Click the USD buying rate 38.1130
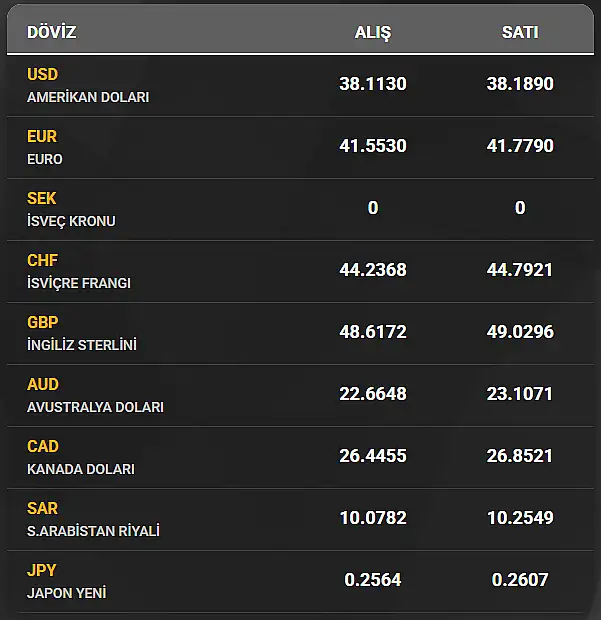 coord(373,84)
